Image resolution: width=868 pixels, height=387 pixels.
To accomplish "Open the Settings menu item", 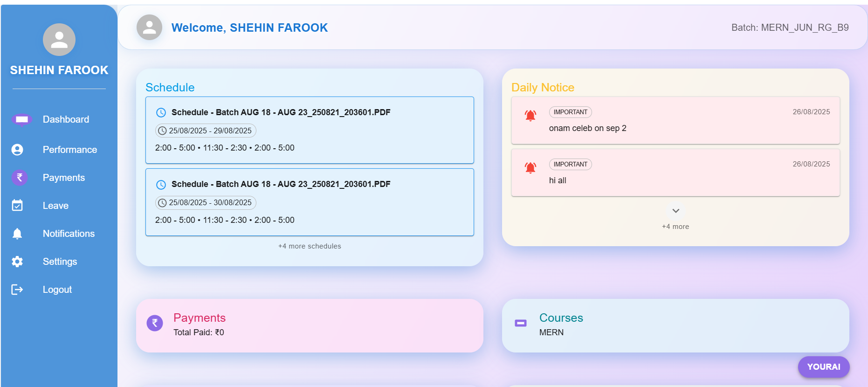I will tap(60, 262).
